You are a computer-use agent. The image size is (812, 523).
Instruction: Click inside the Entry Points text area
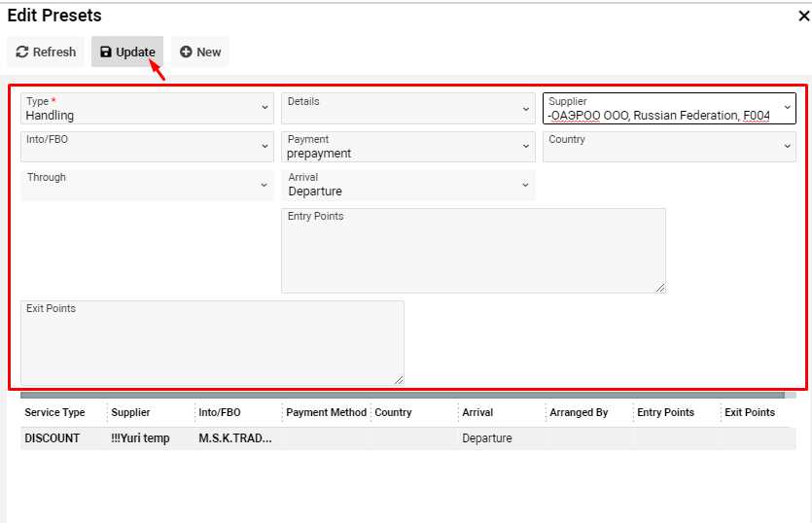click(473, 255)
